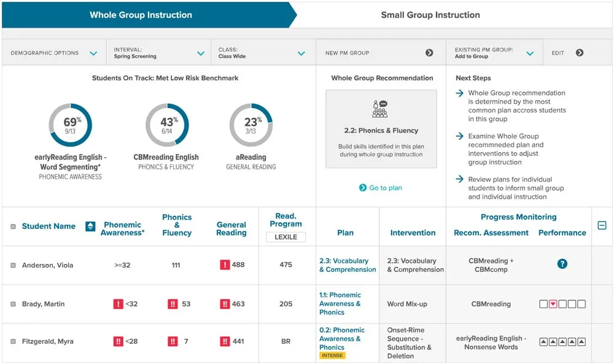This screenshot has width=614, height=364.
Task: Click the Student Name sort icon
Action: pos(90,227)
